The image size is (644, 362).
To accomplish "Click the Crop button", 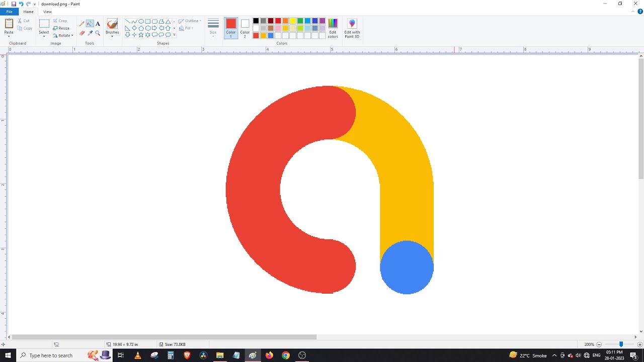I will pos(60,21).
